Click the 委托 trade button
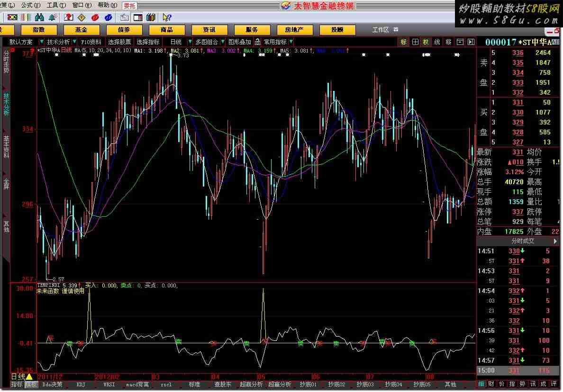The height and width of the screenshot is (392, 563). (130, 5)
